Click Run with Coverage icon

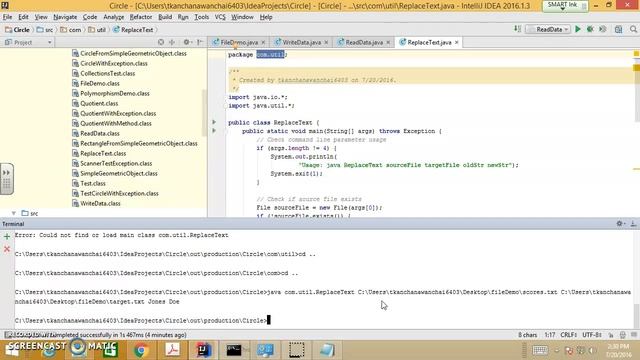[x=602, y=29]
